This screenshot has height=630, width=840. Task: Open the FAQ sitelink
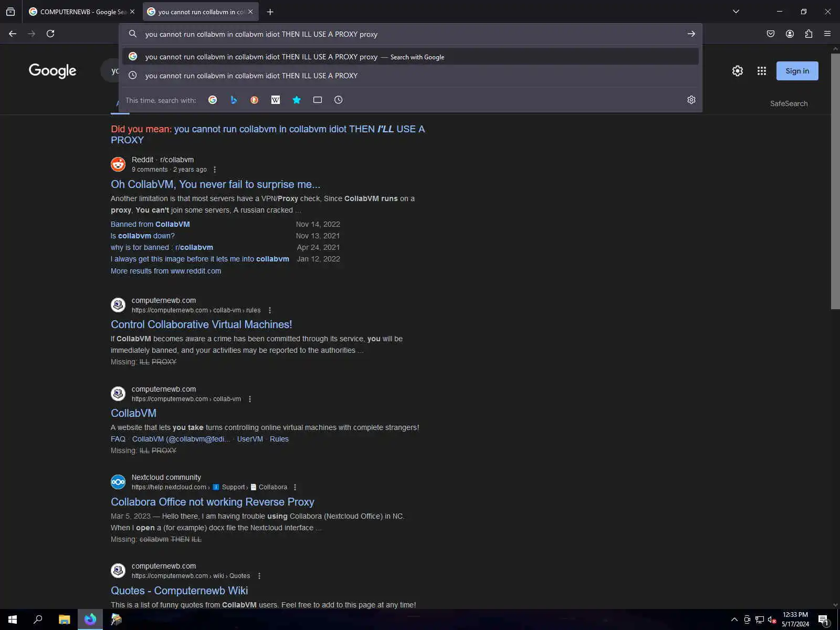pyautogui.click(x=118, y=439)
